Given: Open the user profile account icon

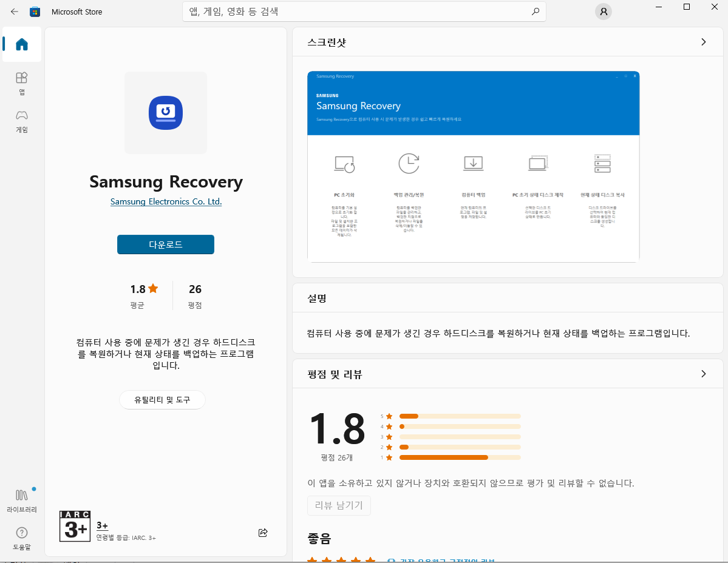Looking at the screenshot, I should [604, 12].
